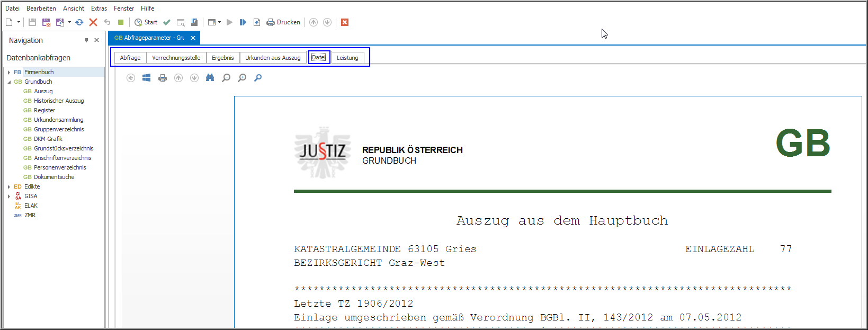Click the zoom out magnifier icon
Screen dimensions: 868x330
click(226, 78)
